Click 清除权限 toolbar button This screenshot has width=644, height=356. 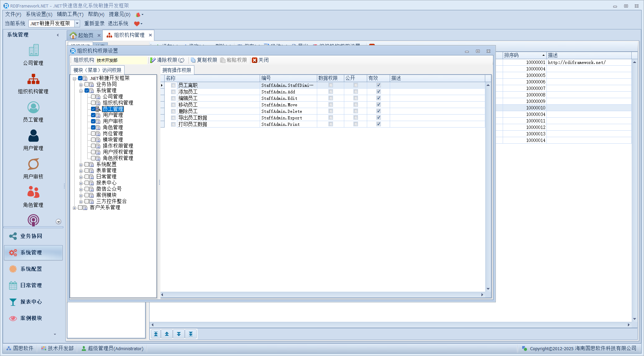pyautogui.click(x=167, y=60)
